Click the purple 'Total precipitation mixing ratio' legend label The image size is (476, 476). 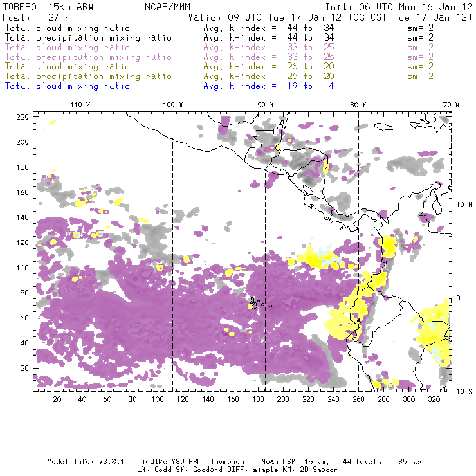click(x=88, y=57)
